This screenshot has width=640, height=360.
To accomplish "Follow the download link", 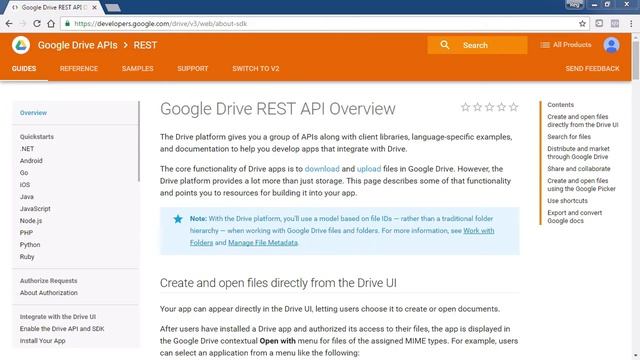I will click(x=322, y=169).
